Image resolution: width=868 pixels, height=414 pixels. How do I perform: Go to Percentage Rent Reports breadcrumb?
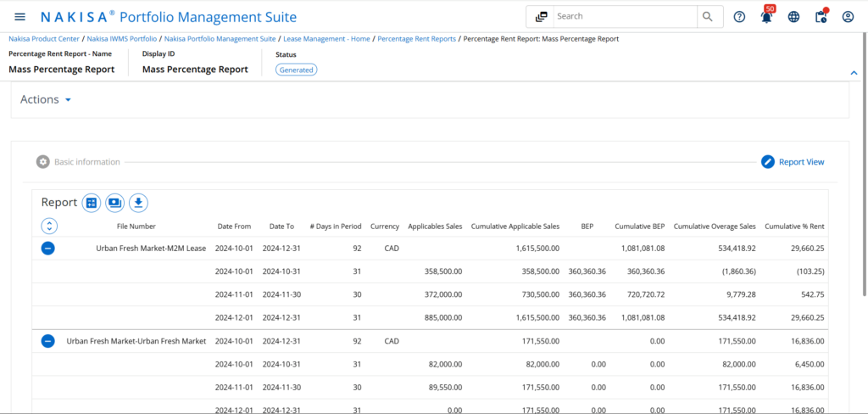click(416, 39)
